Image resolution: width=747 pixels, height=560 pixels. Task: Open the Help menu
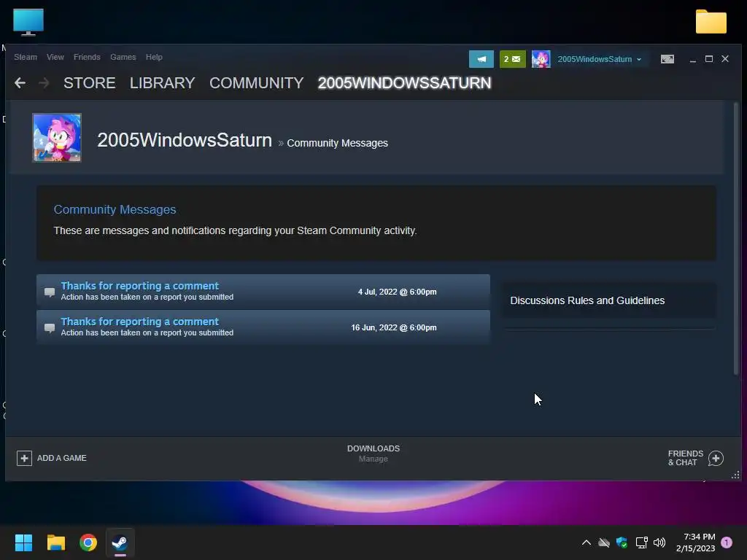(154, 57)
